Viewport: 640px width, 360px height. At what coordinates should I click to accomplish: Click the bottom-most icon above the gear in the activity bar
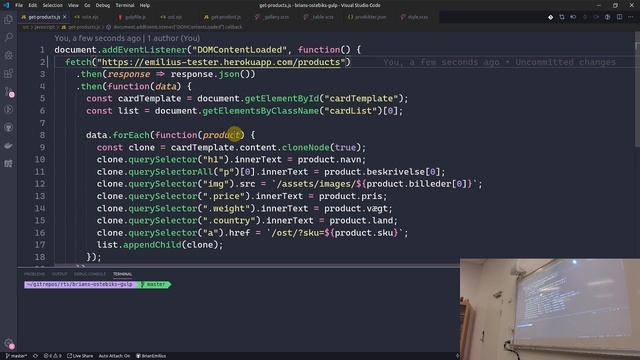pos(9,163)
